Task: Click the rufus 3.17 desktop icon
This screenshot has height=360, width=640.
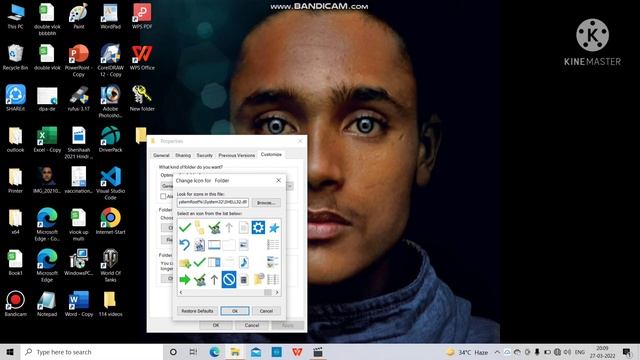Action: (78, 98)
